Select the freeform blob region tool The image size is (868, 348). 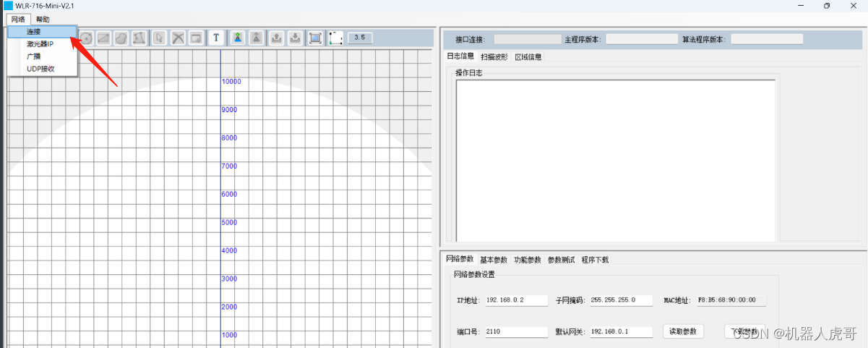point(121,38)
